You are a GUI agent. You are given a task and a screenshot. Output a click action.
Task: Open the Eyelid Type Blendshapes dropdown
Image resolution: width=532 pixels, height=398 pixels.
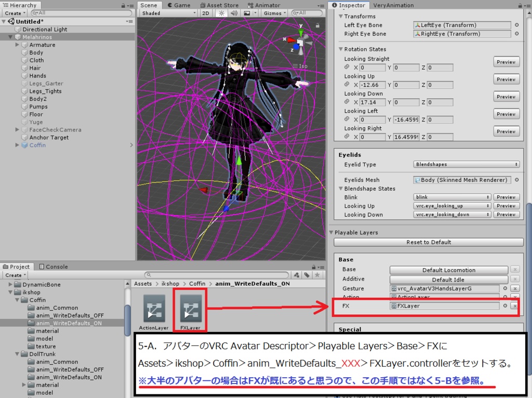coord(467,164)
